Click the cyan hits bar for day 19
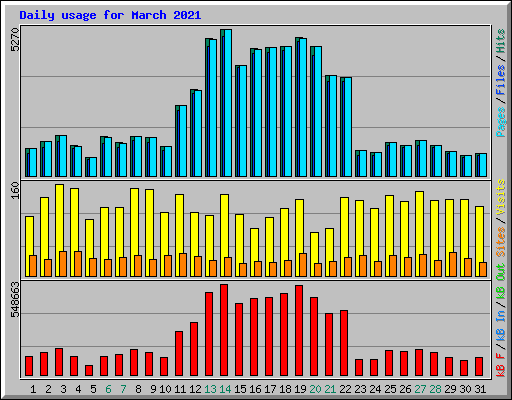 [x=303, y=107]
